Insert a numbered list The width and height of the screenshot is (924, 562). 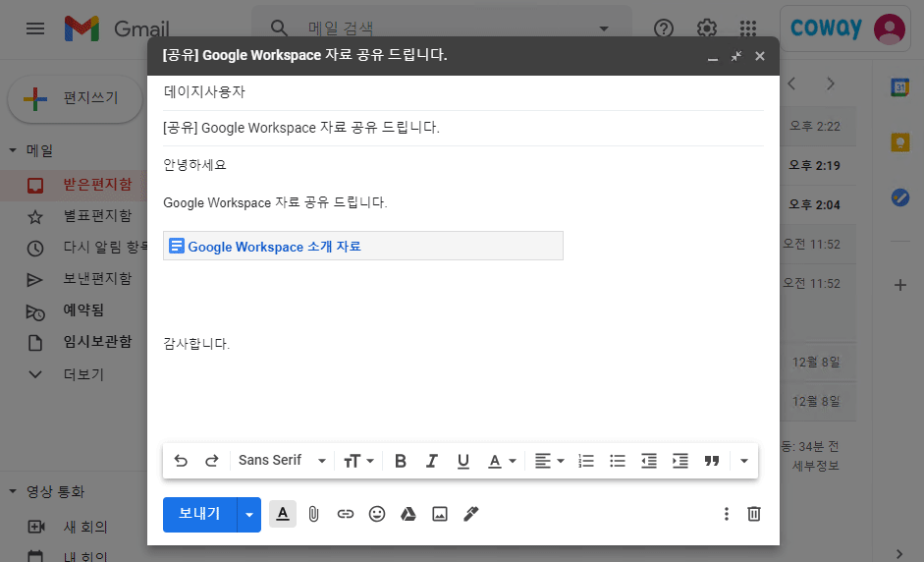click(586, 461)
